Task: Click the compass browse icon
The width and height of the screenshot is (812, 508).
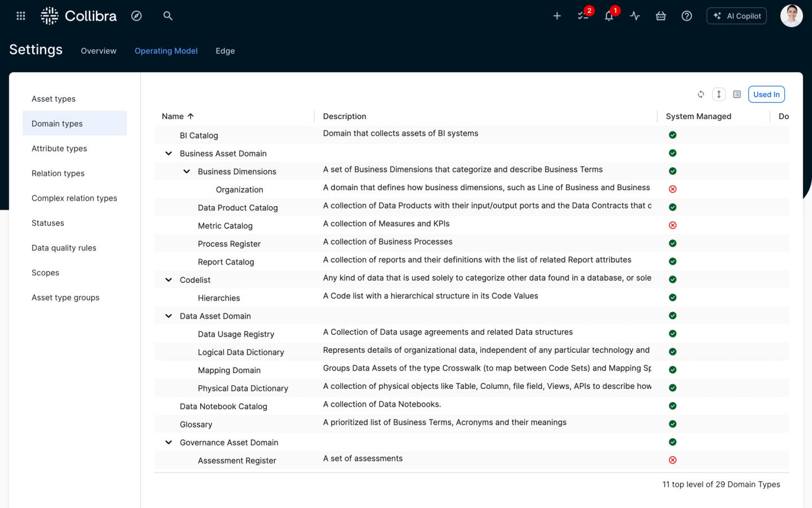Action: pyautogui.click(x=136, y=16)
